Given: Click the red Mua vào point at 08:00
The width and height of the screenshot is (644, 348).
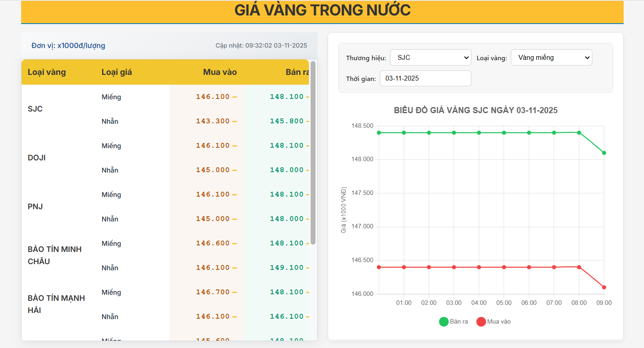Looking at the screenshot, I should (579, 267).
